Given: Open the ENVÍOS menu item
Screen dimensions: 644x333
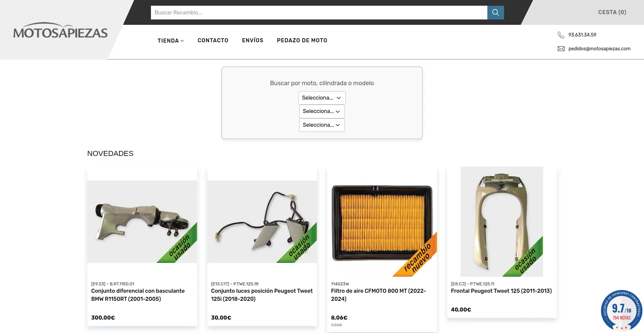Looking at the screenshot, I should pyautogui.click(x=253, y=40).
